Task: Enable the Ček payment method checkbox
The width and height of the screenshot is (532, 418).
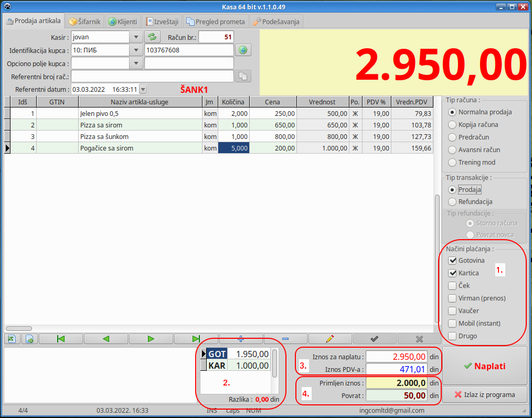Action: click(452, 286)
